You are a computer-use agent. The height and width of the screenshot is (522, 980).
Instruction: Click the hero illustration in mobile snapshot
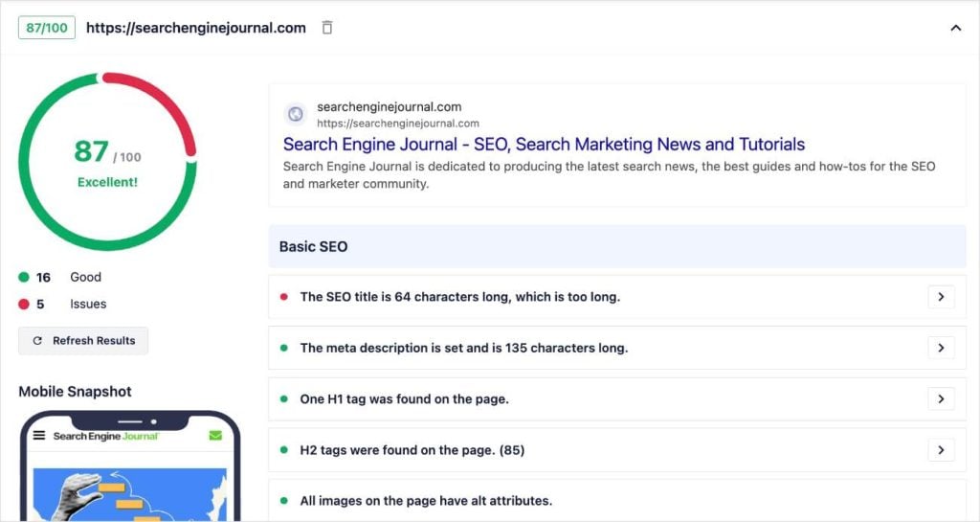coord(130,494)
